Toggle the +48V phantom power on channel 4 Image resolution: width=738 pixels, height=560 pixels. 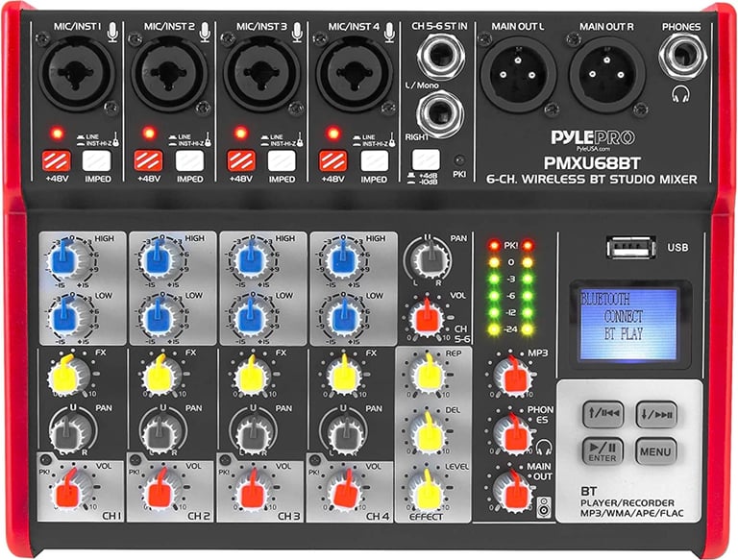click(332, 161)
